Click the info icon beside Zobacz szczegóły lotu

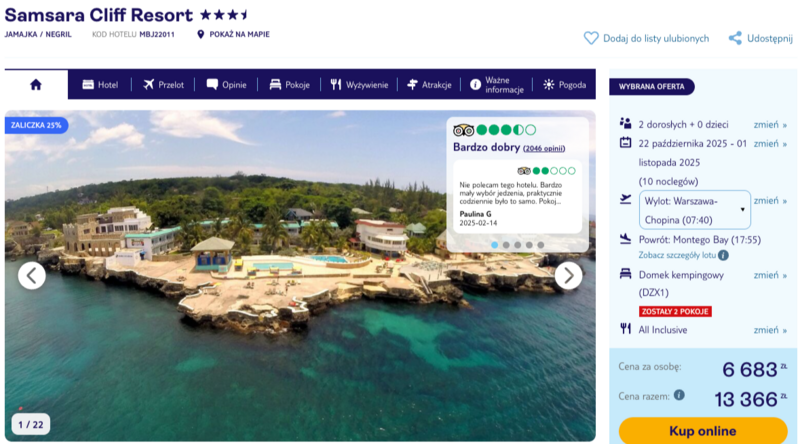pos(723,255)
